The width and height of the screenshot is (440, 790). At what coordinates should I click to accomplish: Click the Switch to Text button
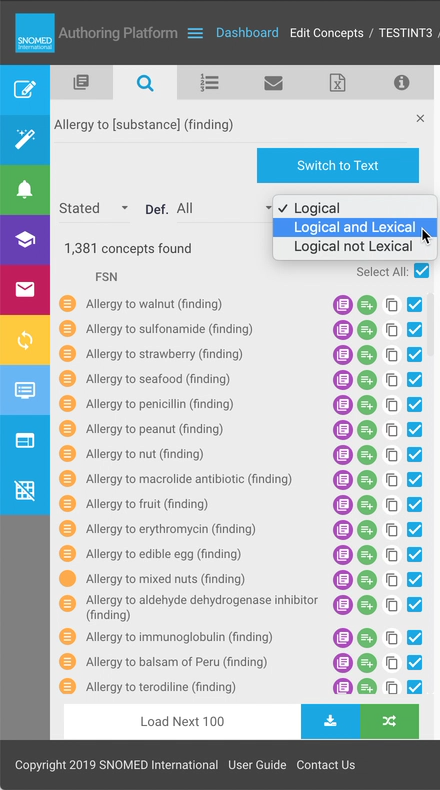point(338,165)
